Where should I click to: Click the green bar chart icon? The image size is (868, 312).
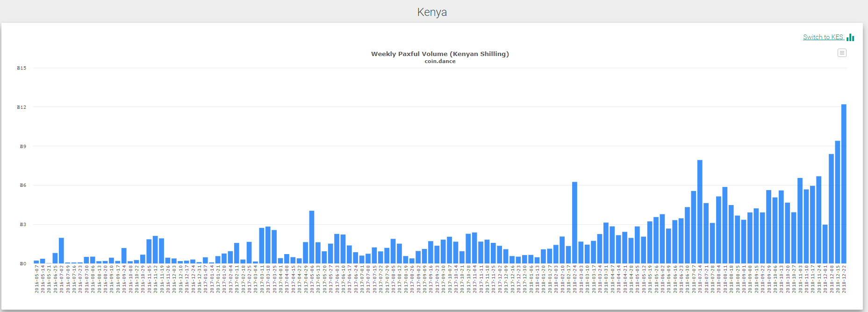coord(850,37)
